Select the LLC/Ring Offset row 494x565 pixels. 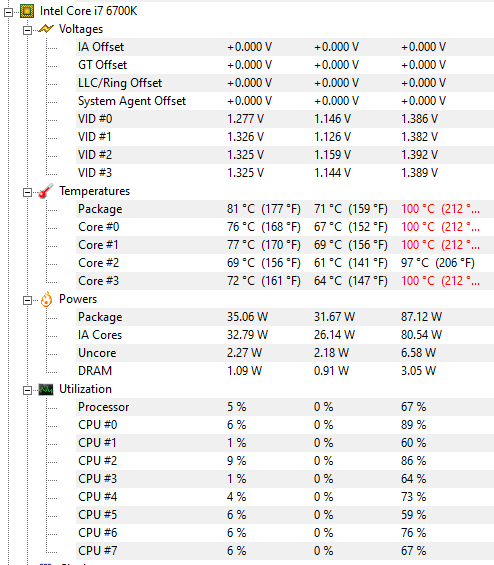click(285, 83)
